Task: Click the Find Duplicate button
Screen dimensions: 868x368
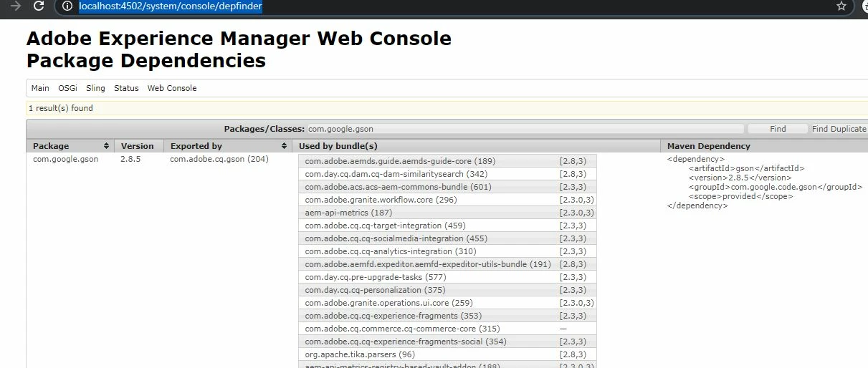Action: 839,129
